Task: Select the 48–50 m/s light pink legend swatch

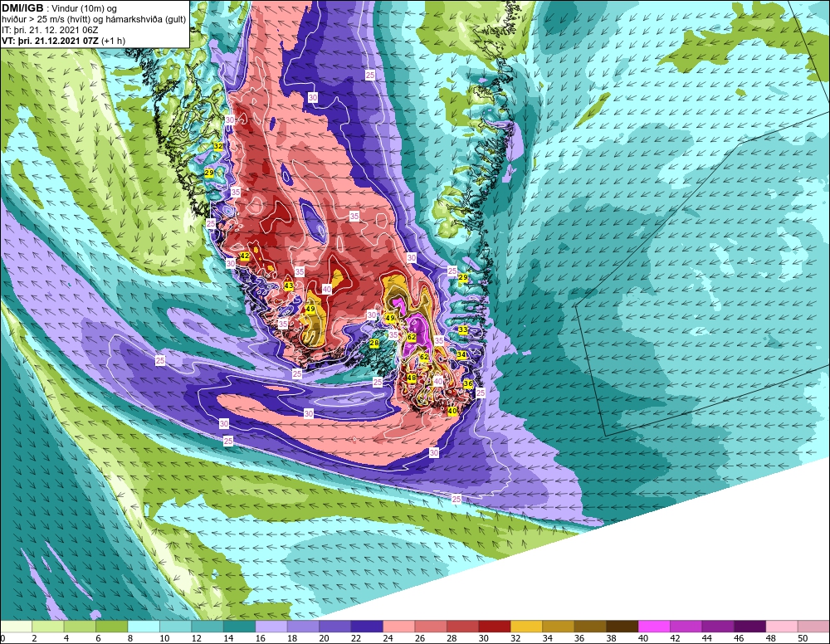Action: [781, 627]
